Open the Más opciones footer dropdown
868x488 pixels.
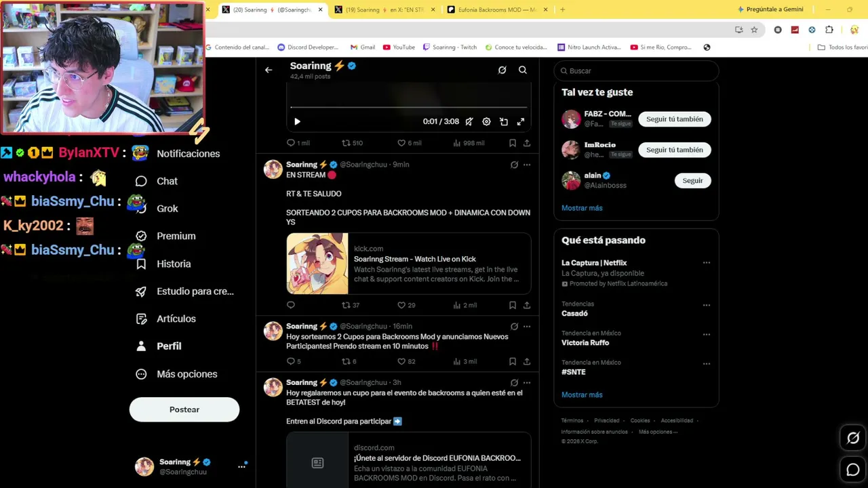tap(658, 432)
